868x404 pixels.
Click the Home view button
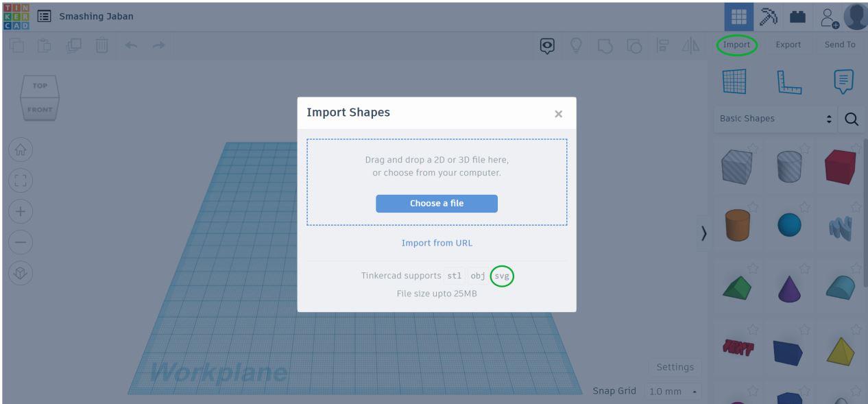point(20,150)
